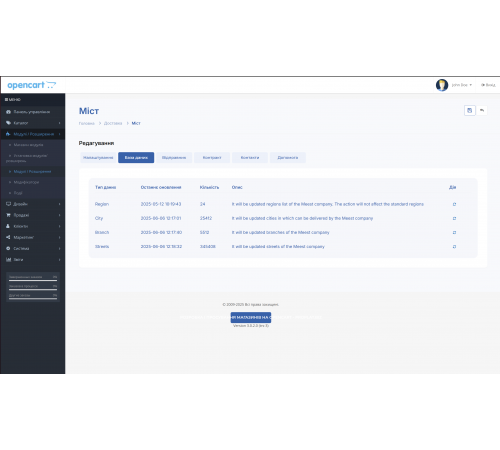500x450 pixels.
Task: Click the Клієнти user icon
Action: coord(8,226)
